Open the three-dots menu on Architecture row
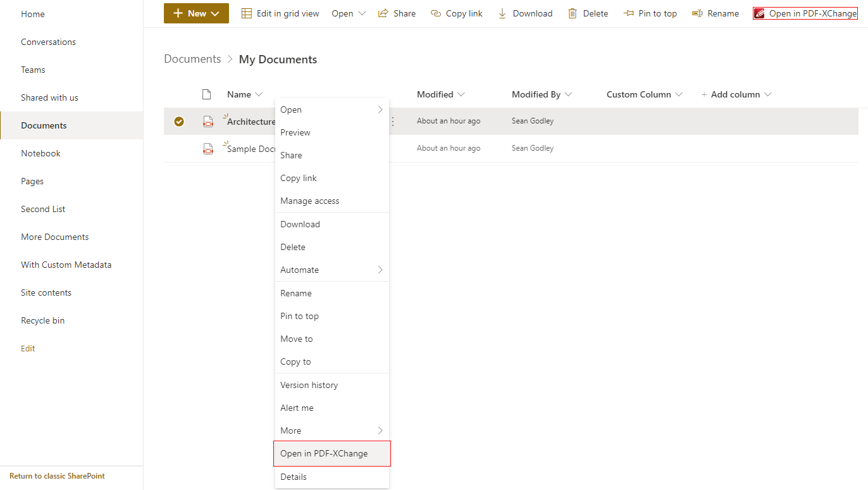868x490 pixels. coord(393,122)
